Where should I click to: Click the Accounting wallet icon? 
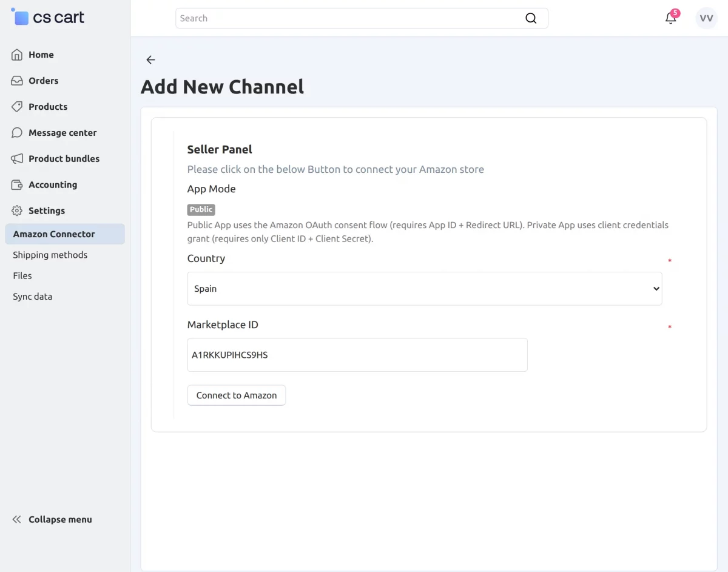click(17, 185)
